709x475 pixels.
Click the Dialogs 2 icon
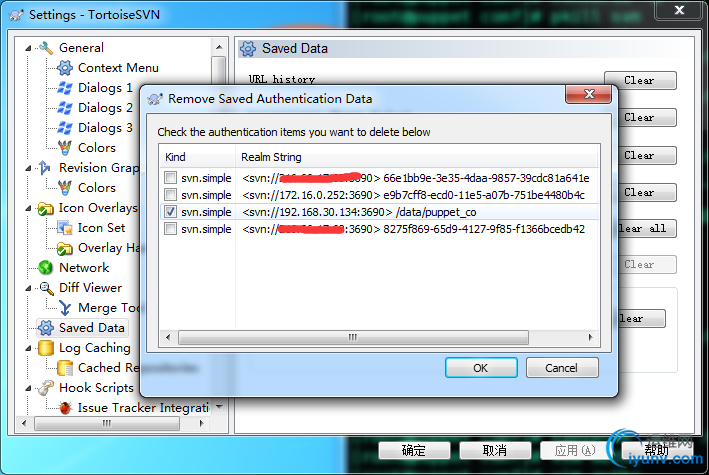(65, 108)
